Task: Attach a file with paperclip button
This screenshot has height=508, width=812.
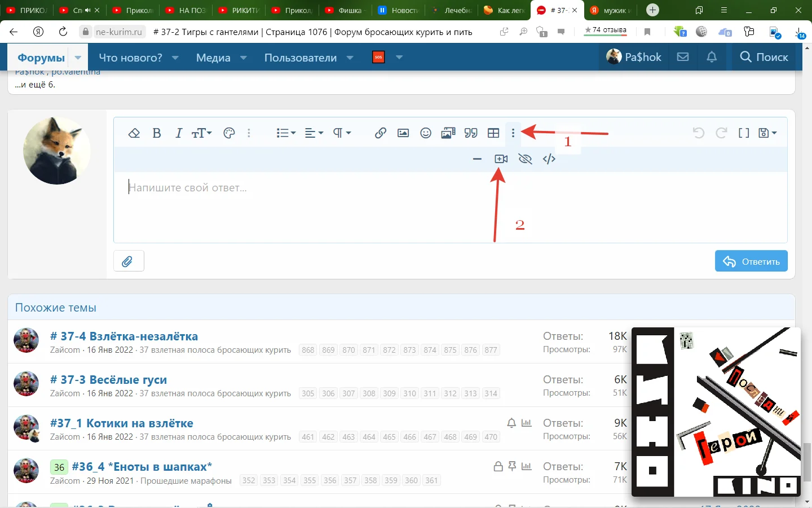Action: point(129,261)
